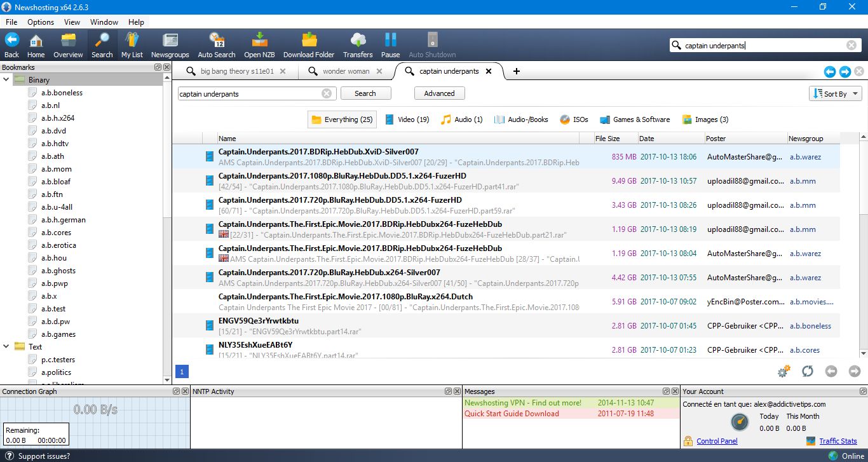Click page 1 pagination button
Image resolution: width=868 pixels, height=462 pixels.
pyautogui.click(x=182, y=372)
